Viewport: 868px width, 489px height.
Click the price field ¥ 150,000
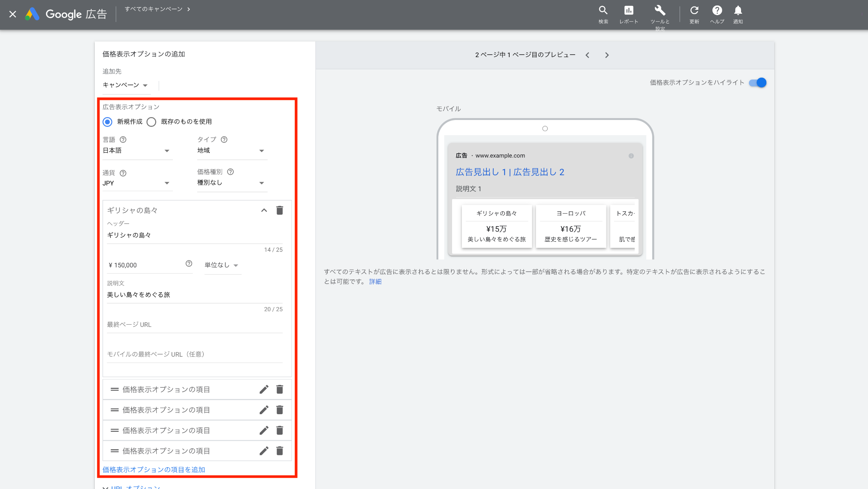click(150, 265)
